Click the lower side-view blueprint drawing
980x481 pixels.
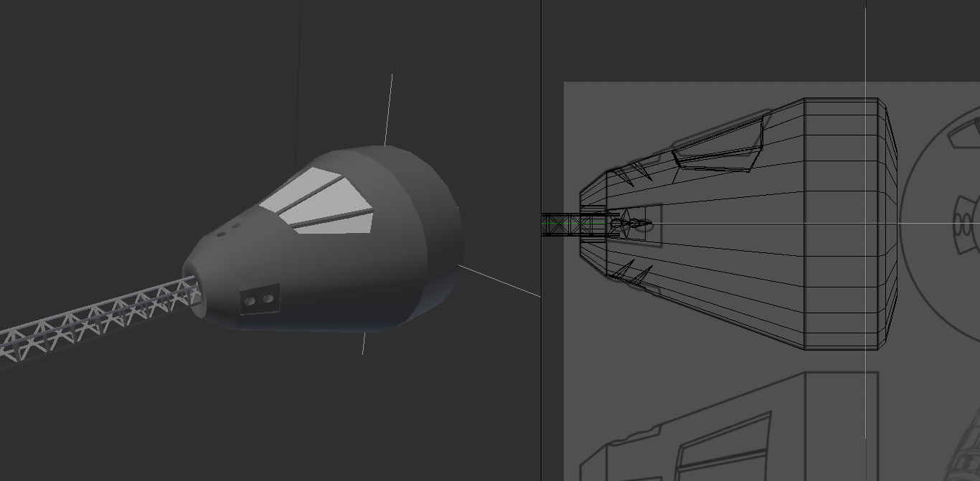coord(728,426)
